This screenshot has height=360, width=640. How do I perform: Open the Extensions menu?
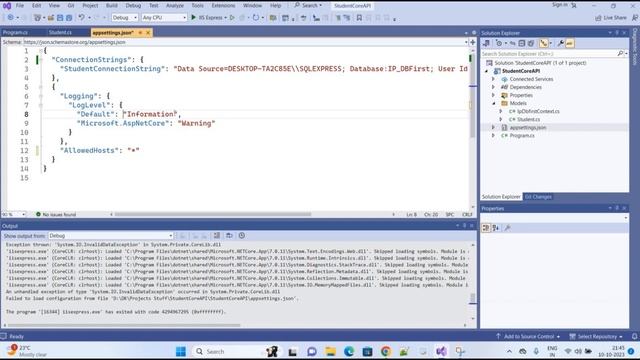coord(223,6)
